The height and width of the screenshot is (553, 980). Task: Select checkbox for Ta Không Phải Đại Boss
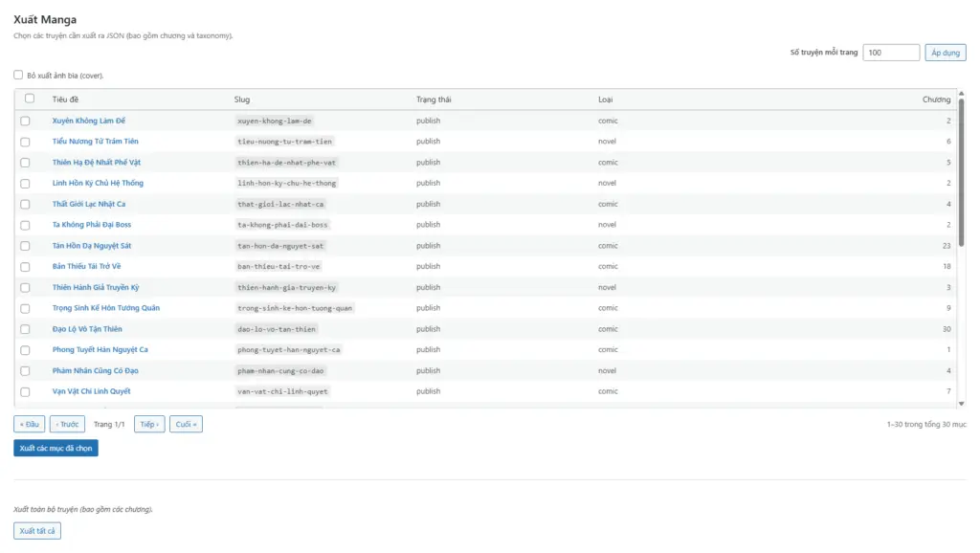(x=25, y=225)
